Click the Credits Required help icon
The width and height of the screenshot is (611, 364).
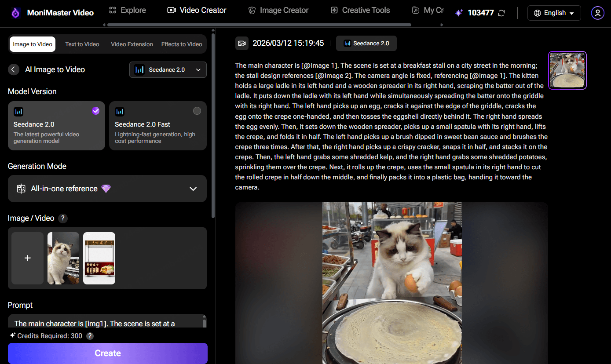(x=90, y=336)
